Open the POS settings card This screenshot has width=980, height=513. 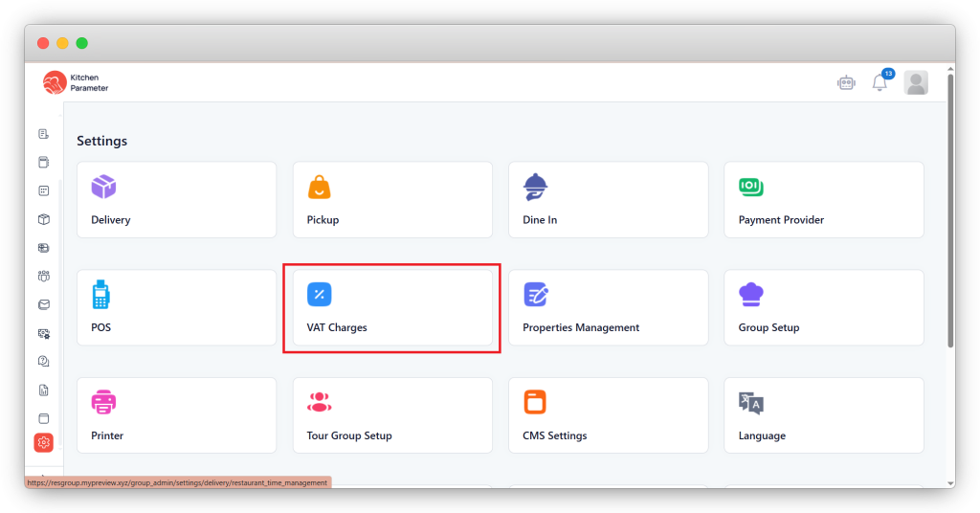pyautogui.click(x=176, y=307)
